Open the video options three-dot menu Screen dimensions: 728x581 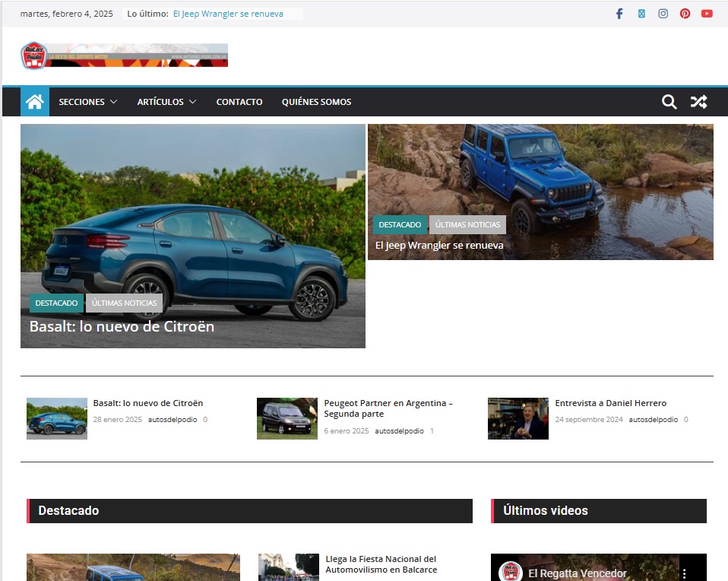click(x=684, y=573)
